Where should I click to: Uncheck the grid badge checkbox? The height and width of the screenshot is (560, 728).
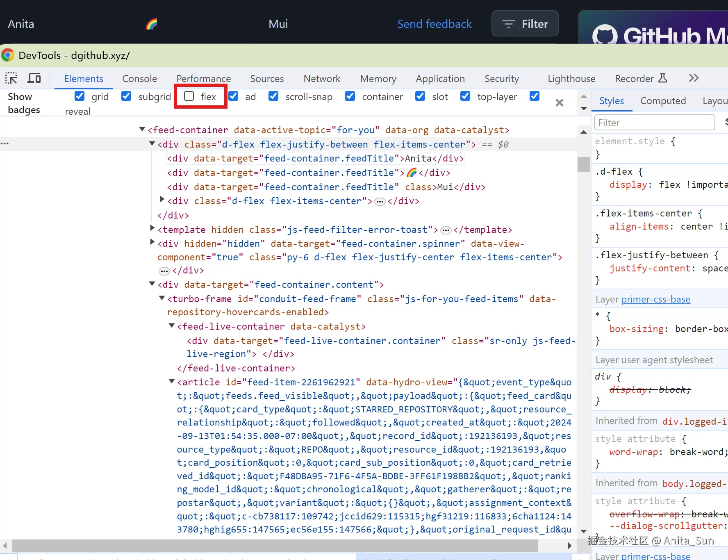(x=80, y=96)
